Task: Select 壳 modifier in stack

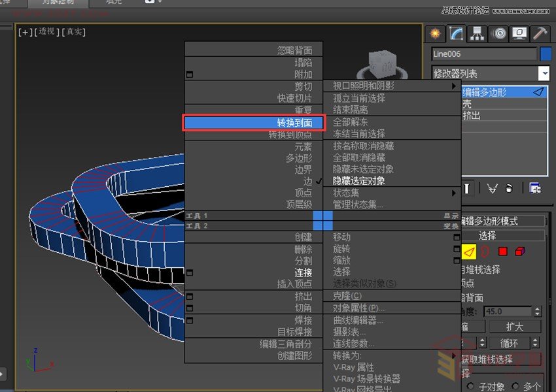Action: pyautogui.click(x=504, y=104)
